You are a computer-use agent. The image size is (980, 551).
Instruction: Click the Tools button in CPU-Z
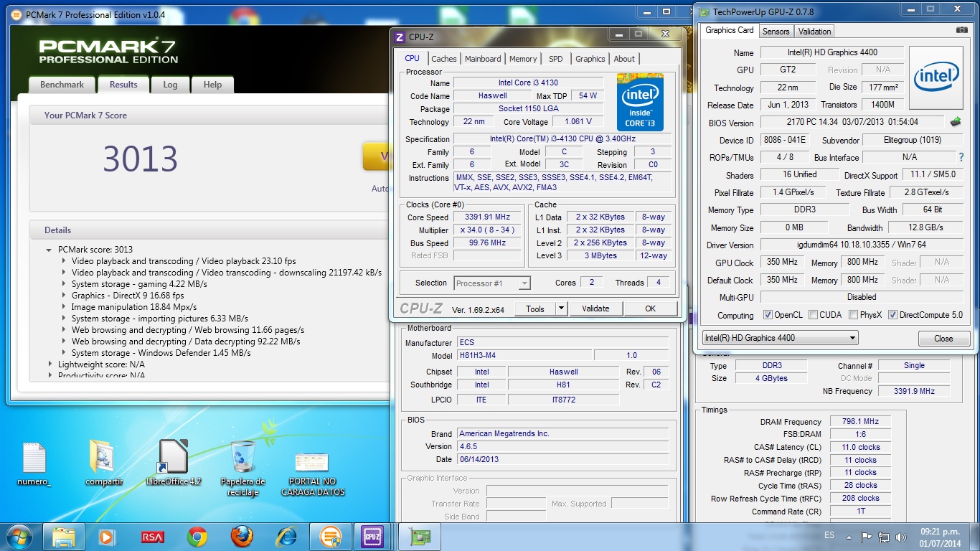pos(535,309)
